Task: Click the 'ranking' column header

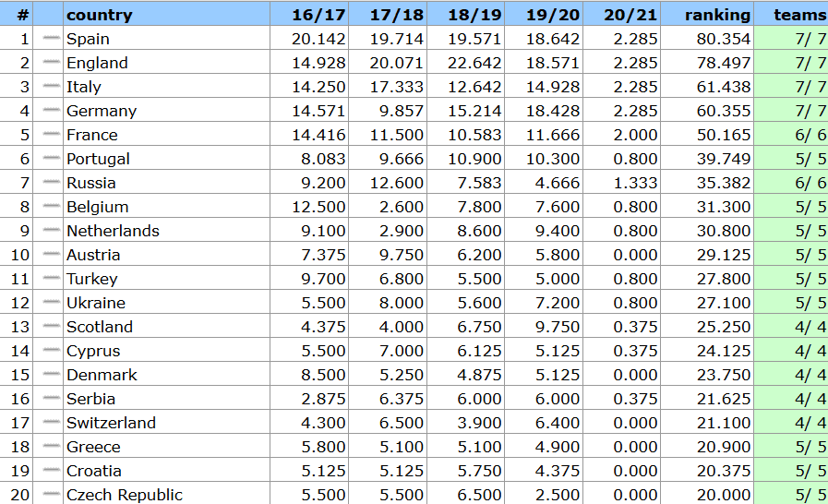Action: (717, 15)
